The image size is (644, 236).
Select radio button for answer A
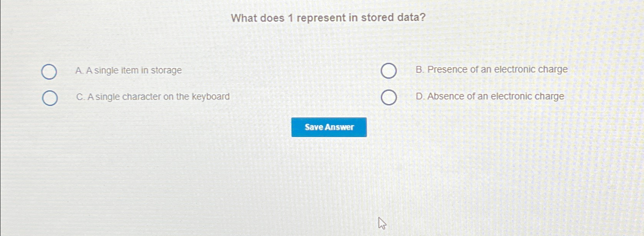(x=49, y=72)
